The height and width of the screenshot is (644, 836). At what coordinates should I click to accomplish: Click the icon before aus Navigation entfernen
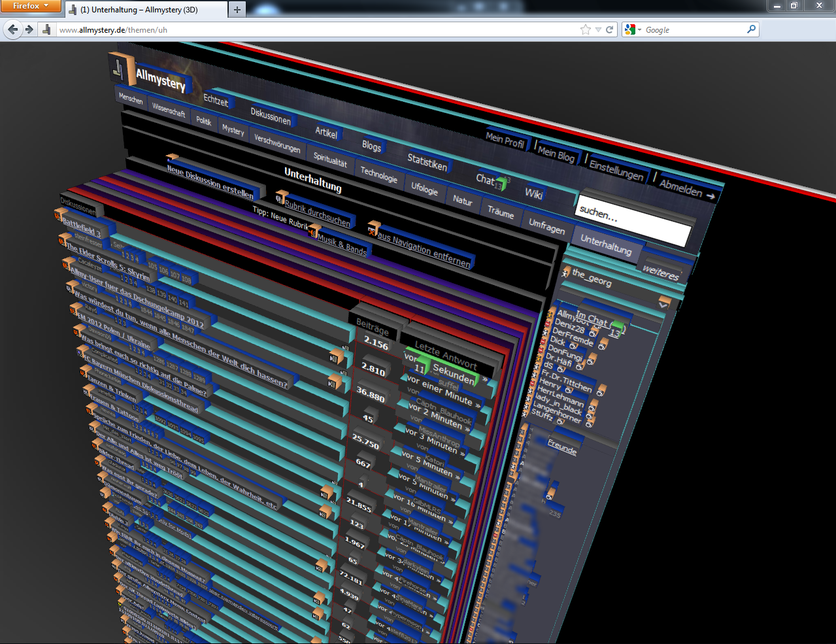point(373,228)
